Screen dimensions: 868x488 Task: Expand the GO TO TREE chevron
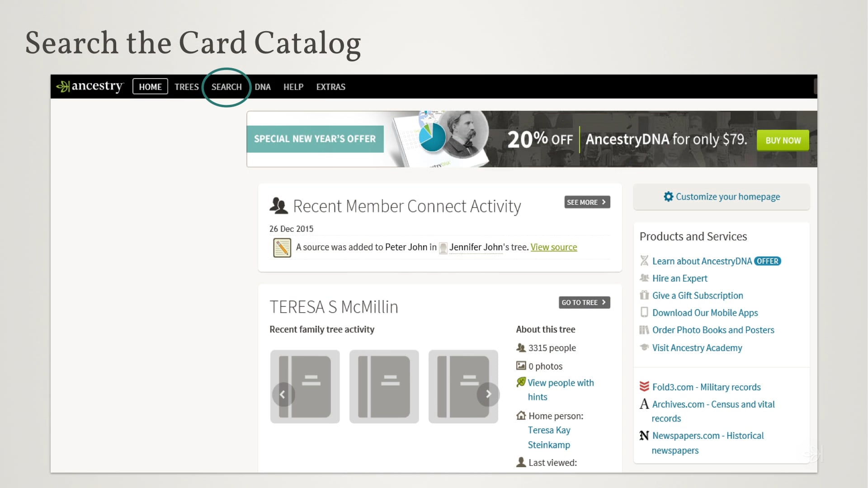pyautogui.click(x=604, y=302)
